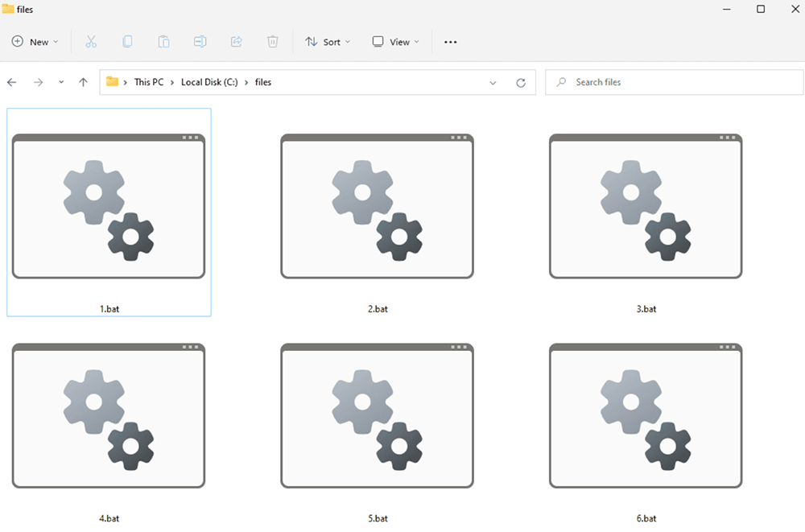This screenshot has height=532, width=805.
Task: Expand the Sort options menu
Action: click(x=328, y=42)
